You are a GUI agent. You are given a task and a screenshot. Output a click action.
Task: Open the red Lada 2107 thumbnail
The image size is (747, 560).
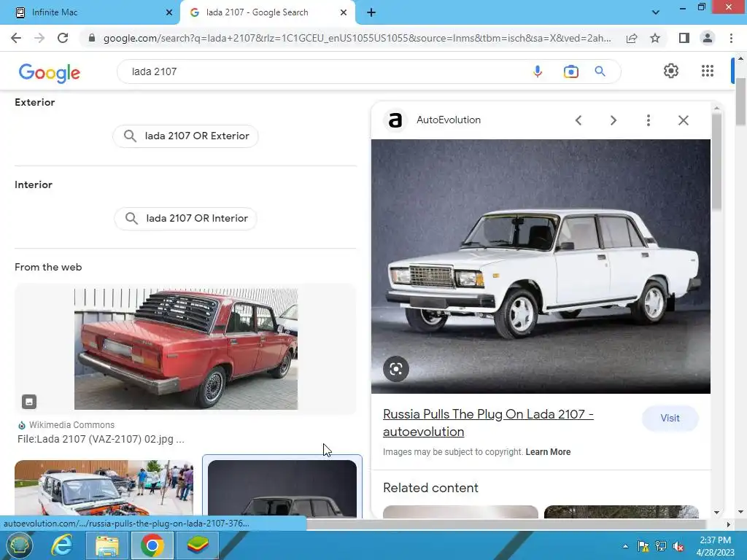[186, 349]
